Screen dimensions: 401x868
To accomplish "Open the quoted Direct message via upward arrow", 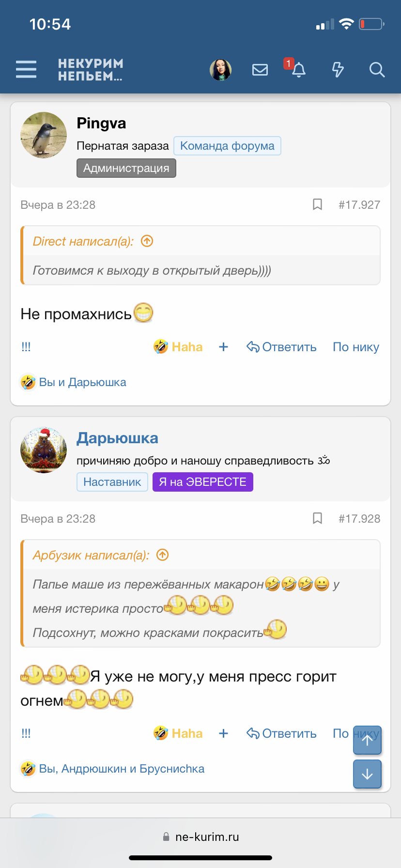I will [x=147, y=241].
